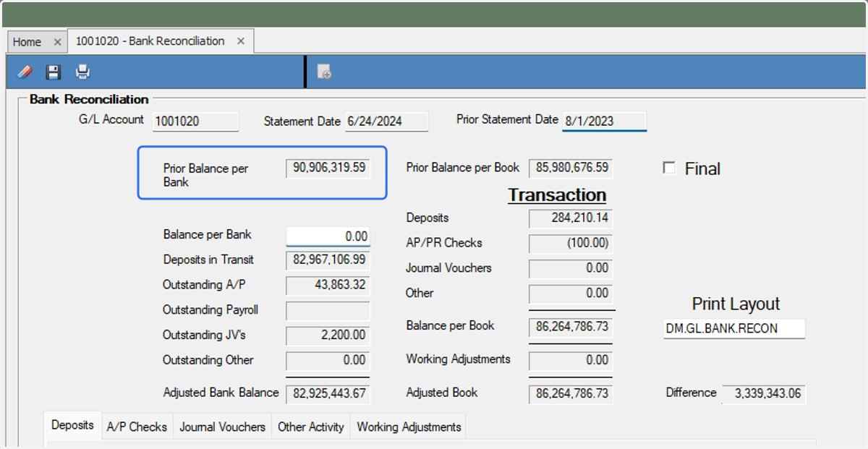Click the Deposits in Transit value field

(328, 260)
